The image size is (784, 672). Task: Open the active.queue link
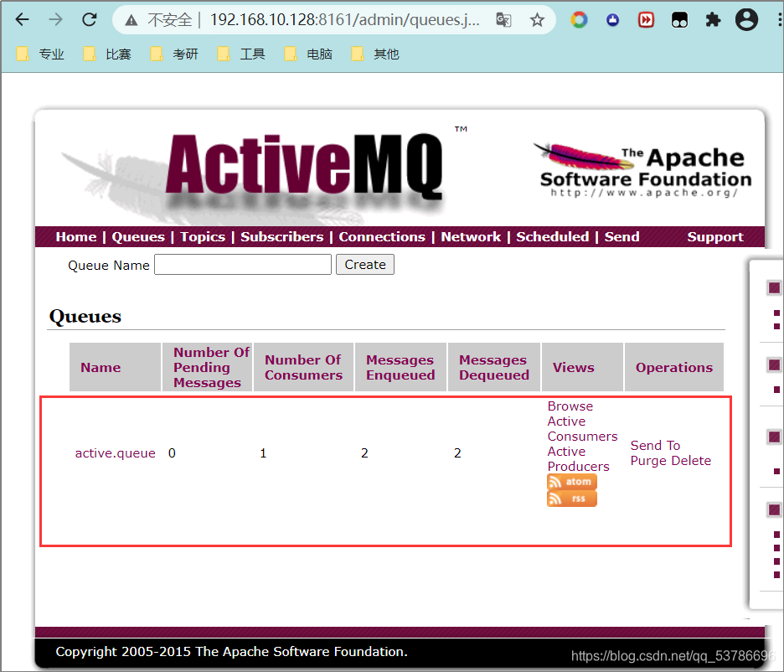(x=115, y=453)
